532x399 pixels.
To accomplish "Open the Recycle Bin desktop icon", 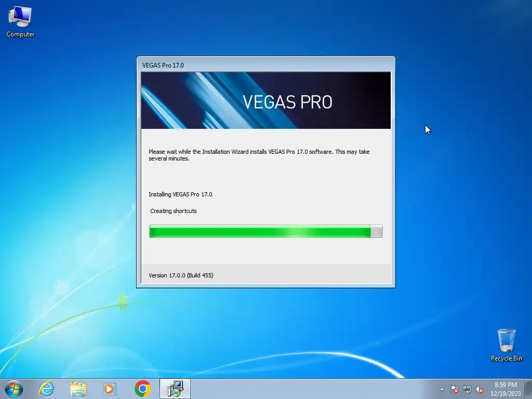I will tap(506, 345).
